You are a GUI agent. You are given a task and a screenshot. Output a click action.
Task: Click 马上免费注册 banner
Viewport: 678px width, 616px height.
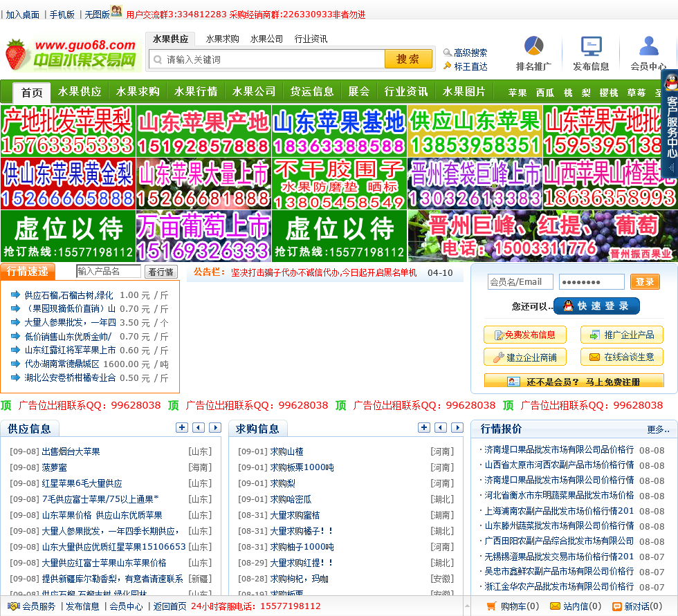(x=574, y=381)
